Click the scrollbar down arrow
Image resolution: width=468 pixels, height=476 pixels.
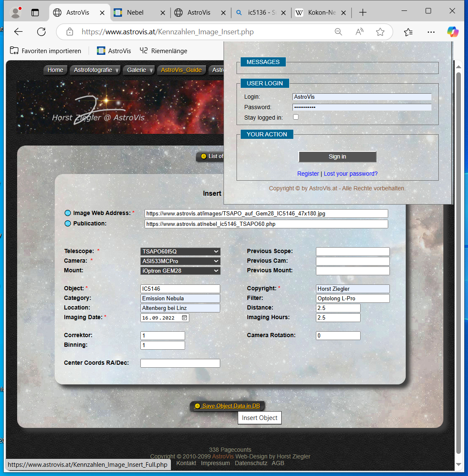458,465
